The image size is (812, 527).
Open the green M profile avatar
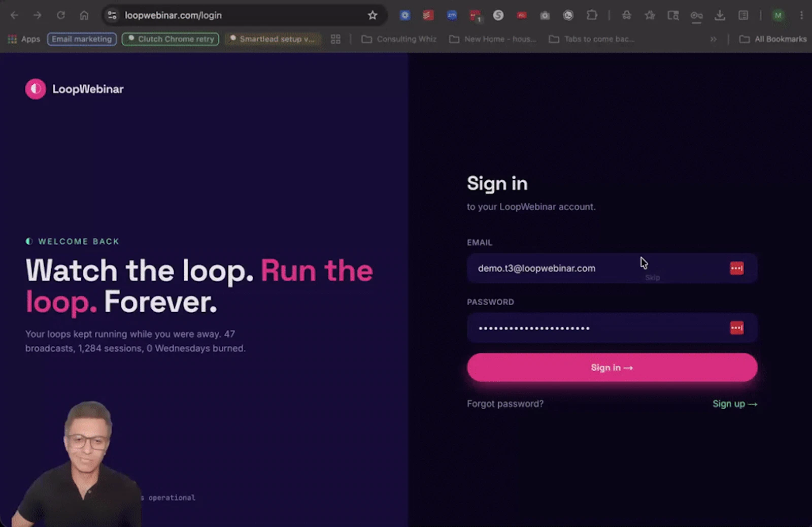(778, 15)
